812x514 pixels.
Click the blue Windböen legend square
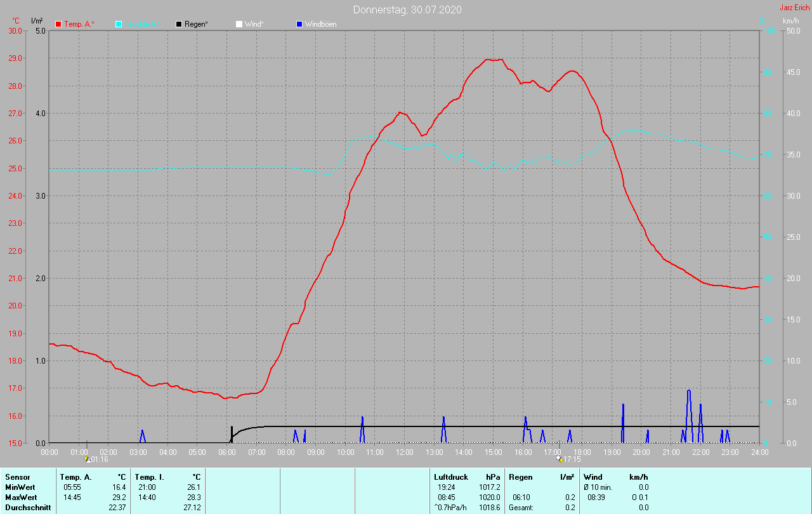tap(299, 24)
